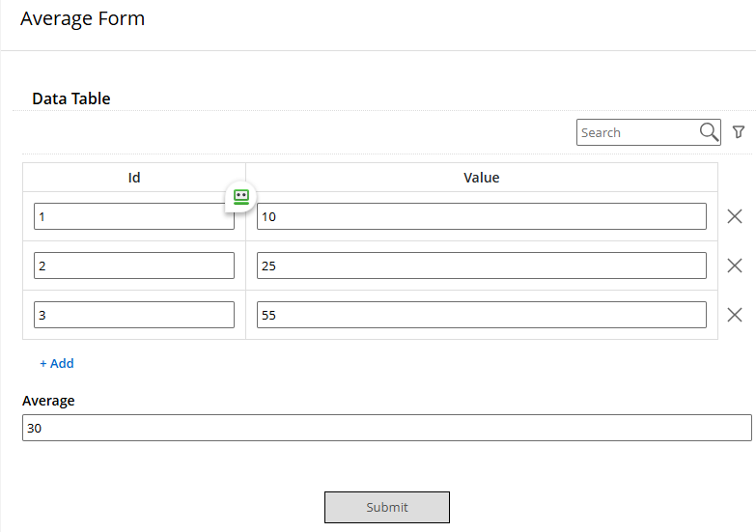Click the green robot helper icon
Screen dimensions: 756x532
(241, 197)
